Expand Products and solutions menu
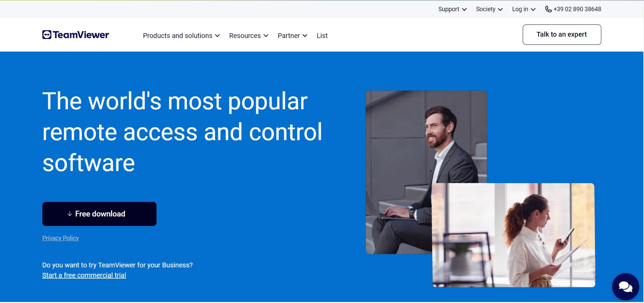Screen dimensions: 644x303 point(181,36)
